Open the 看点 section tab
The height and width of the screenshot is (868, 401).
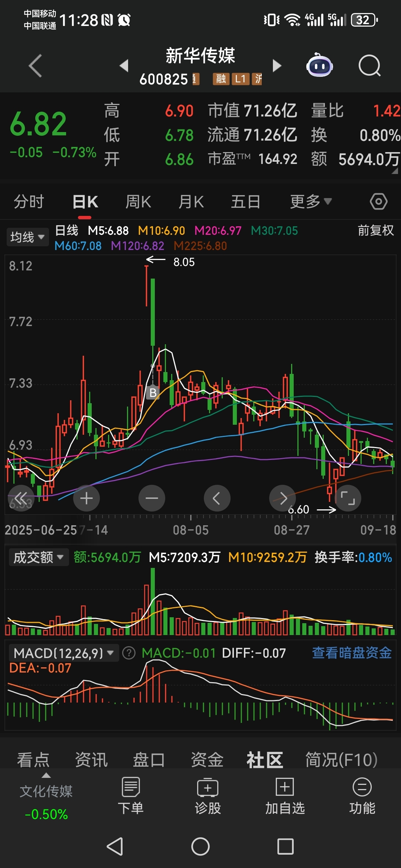[33, 760]
